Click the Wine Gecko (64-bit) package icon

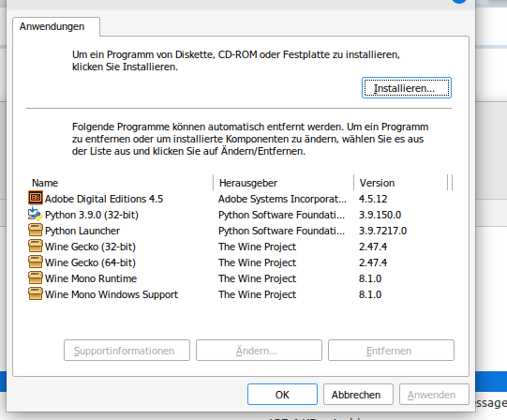coord(36,262)
